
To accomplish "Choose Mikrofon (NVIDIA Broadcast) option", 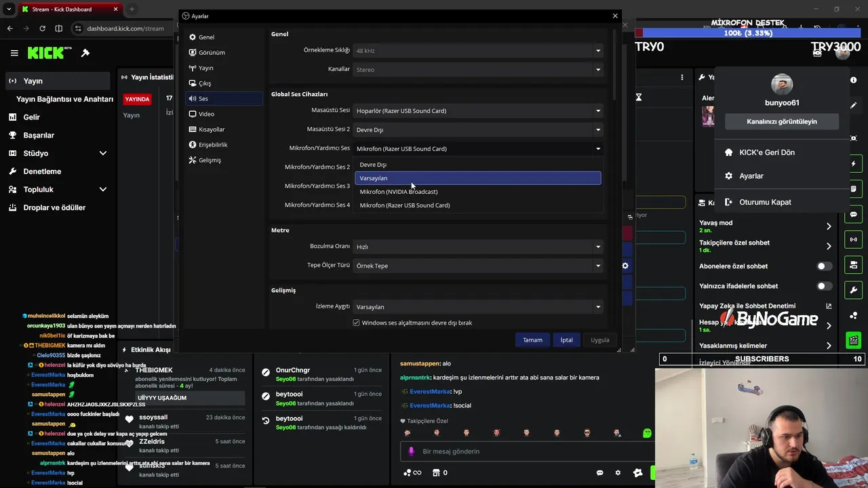I will [x=478, y=192].
